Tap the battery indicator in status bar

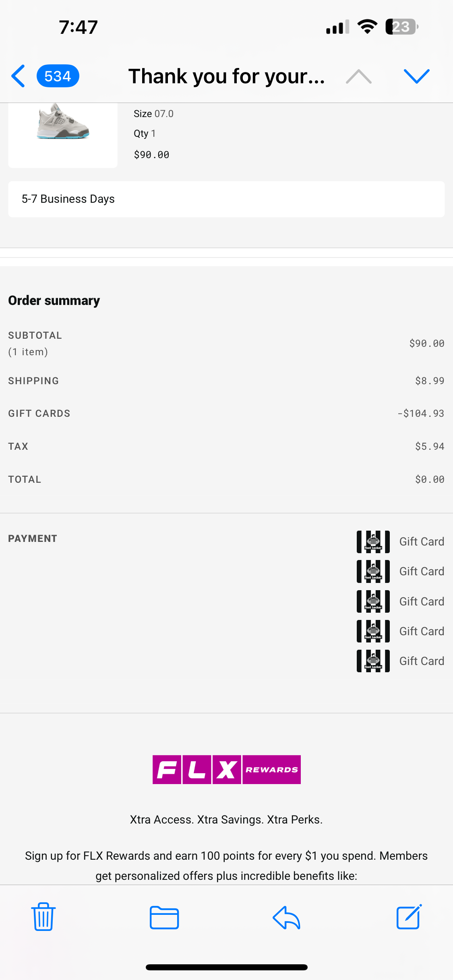(401, 27)
